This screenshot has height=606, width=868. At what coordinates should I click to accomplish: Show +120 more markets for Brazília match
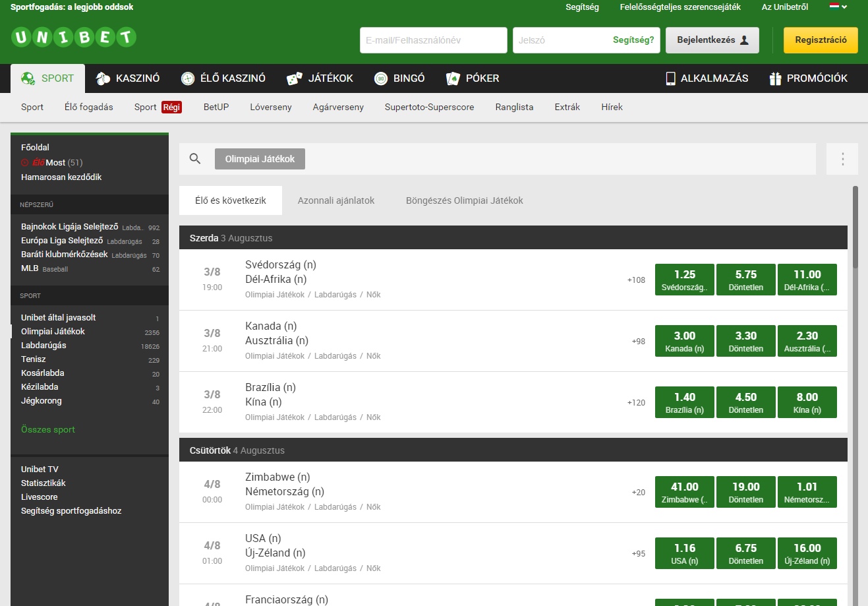coord(636,403)
